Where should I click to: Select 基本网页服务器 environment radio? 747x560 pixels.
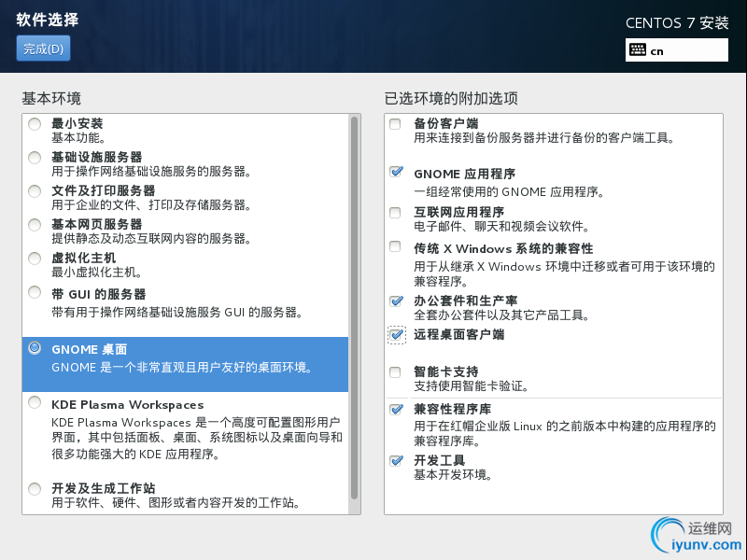pyautogui.click(x=35, y=225)
